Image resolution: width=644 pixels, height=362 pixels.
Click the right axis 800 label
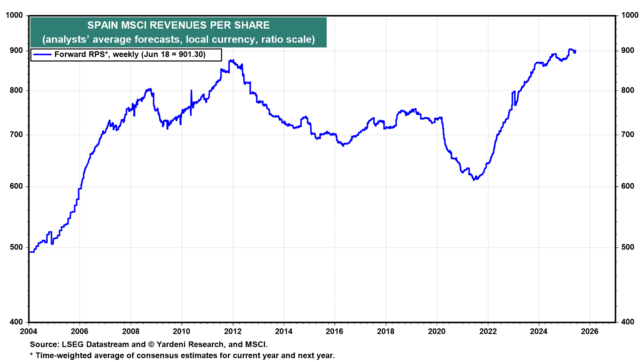pyautogui.click(x=628, y=90)
